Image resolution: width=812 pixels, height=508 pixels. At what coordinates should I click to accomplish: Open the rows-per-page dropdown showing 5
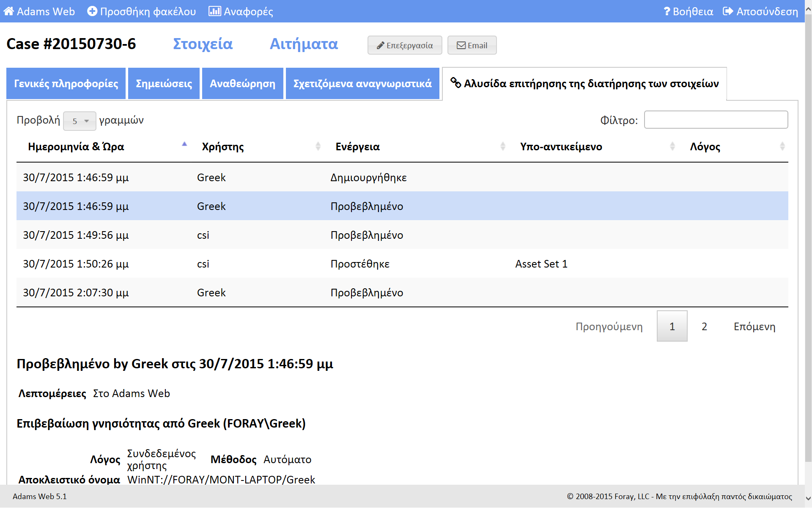[80, 121]
